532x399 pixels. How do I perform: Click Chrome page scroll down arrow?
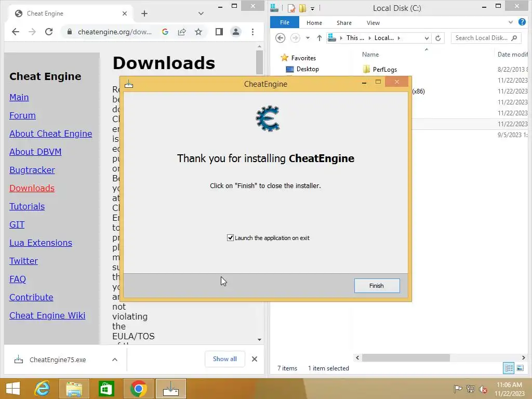click(x=260, y=340)
